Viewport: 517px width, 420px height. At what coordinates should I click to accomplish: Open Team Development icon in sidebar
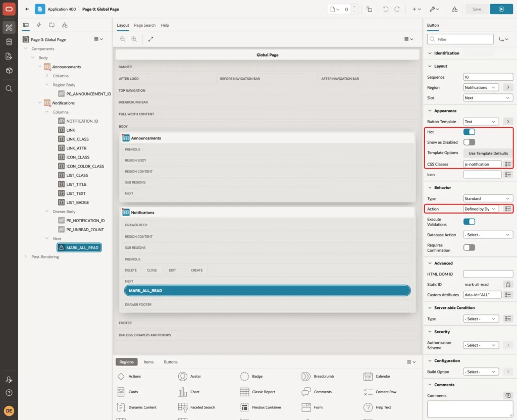9,57
